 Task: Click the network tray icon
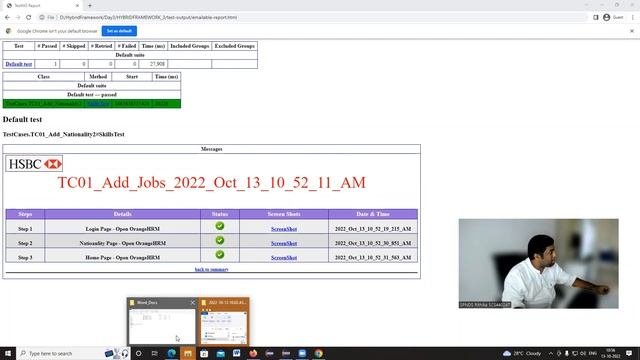point(575,353)
